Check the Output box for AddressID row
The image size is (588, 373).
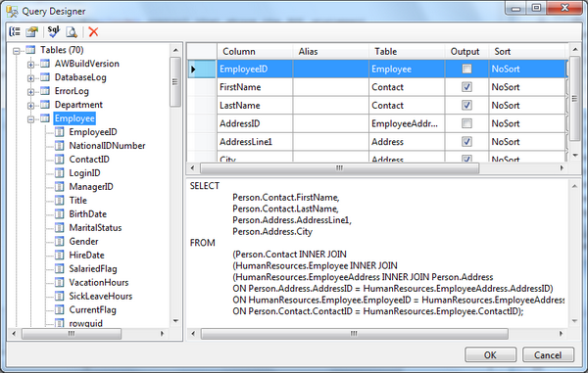coord(466,123)
